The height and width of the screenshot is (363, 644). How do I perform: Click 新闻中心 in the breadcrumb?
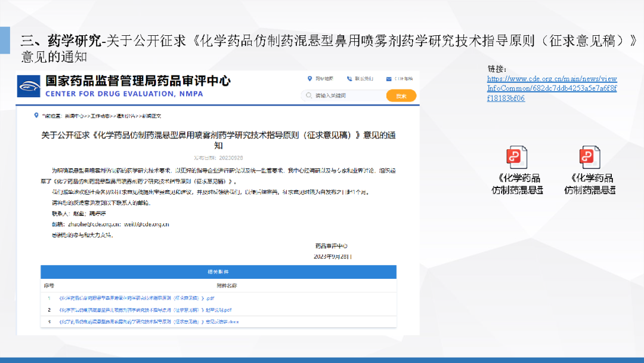73,116
